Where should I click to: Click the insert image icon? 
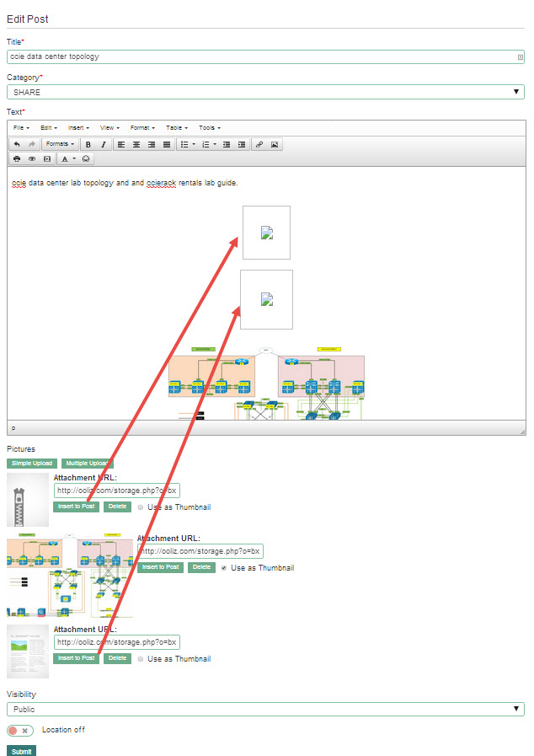coord(275,144)
